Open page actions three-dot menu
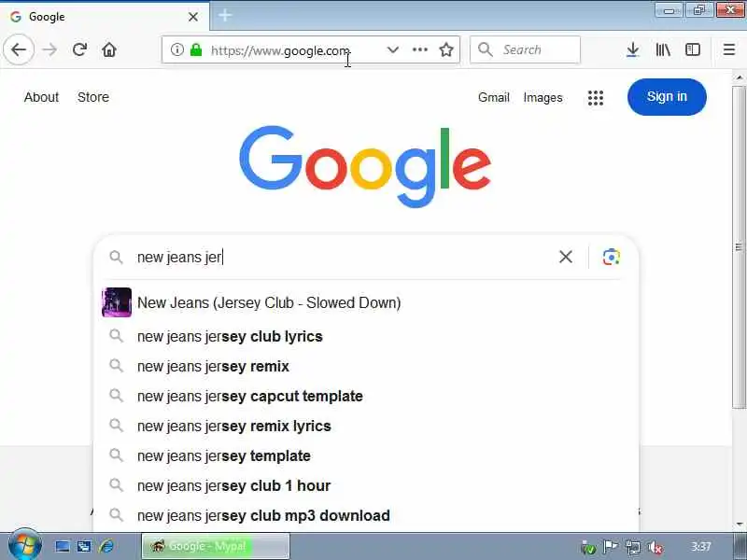The width and height of the screenshot is (747, 560). click(419, 49)
